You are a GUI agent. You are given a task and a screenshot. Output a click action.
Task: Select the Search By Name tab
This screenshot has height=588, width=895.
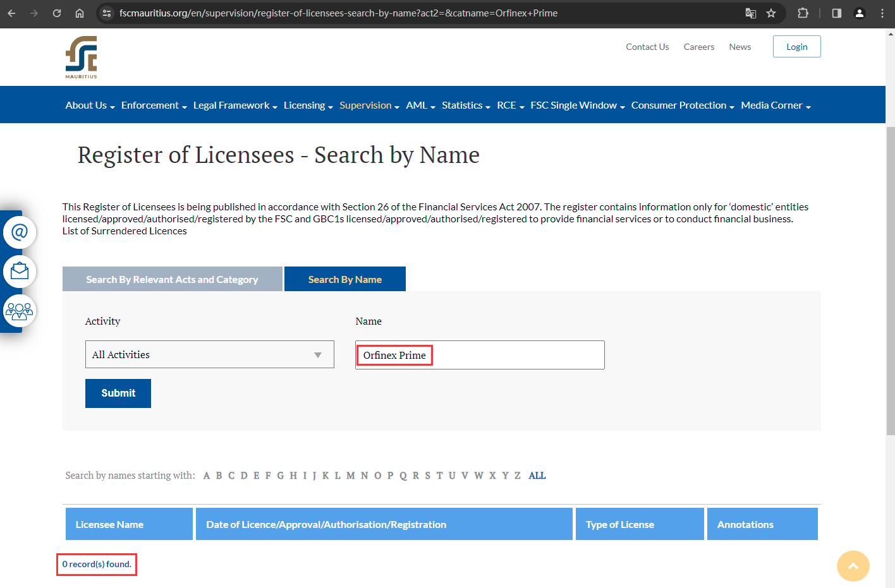[x=345, y=279]
